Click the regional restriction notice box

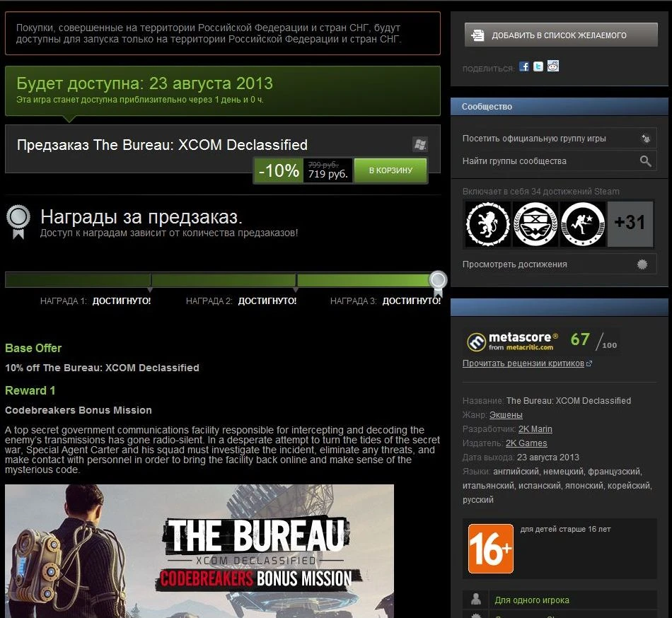click(x=223, y=33)
